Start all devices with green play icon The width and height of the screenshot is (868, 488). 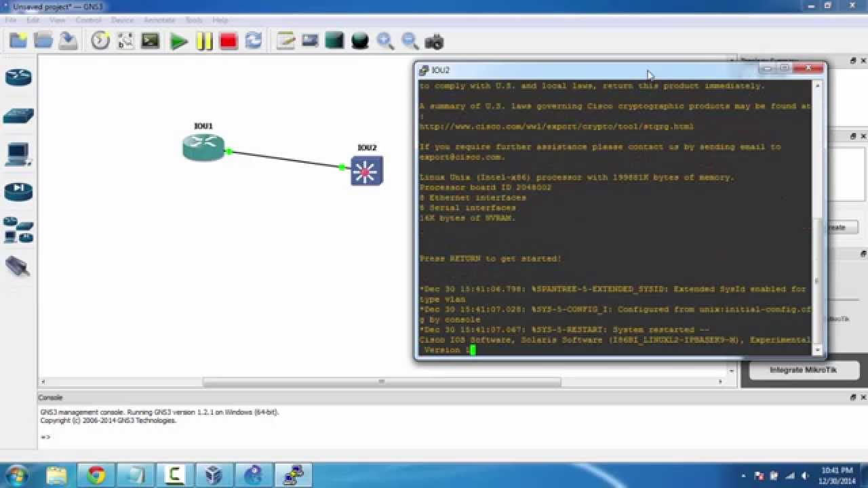[179, 41]
